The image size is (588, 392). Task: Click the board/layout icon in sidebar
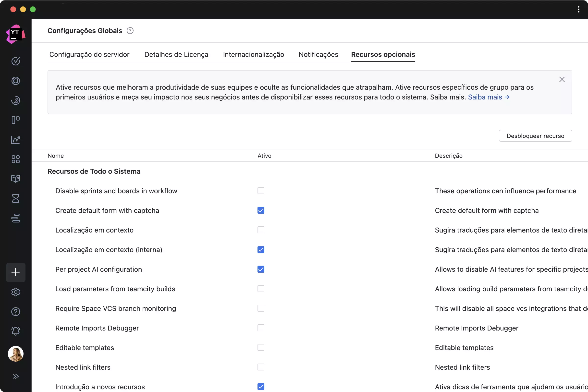point(16,120)
